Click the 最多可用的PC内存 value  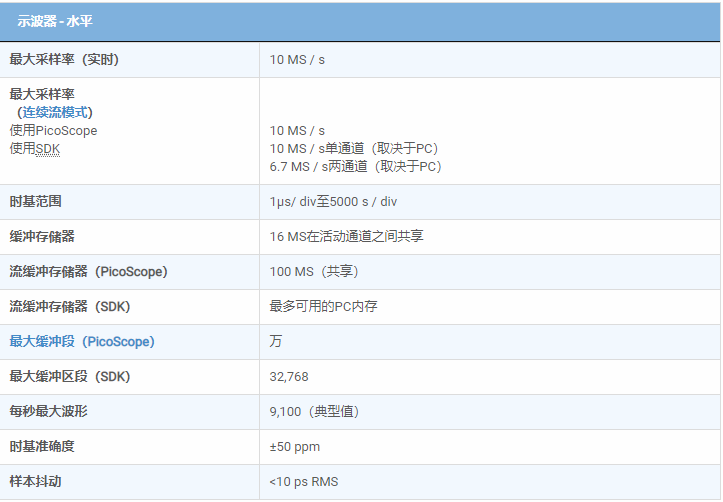pos(323,307)
